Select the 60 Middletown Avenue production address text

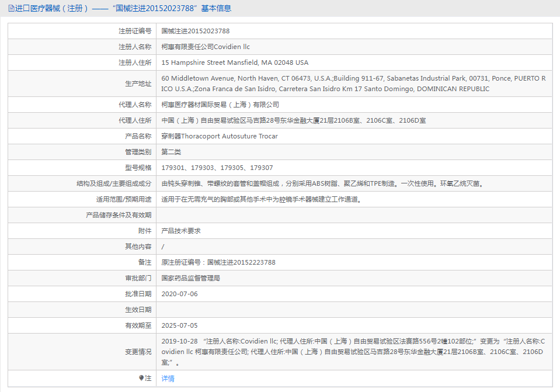353,84
